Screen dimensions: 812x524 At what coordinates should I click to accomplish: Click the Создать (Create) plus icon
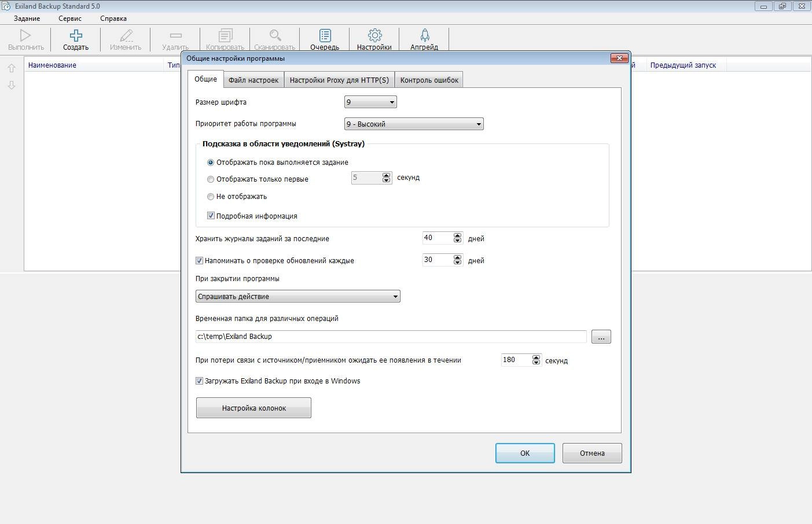[76, 35]
